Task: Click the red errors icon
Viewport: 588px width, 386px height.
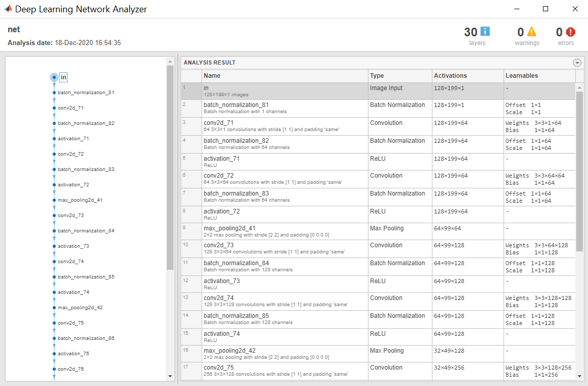Action: coord(571,32)
